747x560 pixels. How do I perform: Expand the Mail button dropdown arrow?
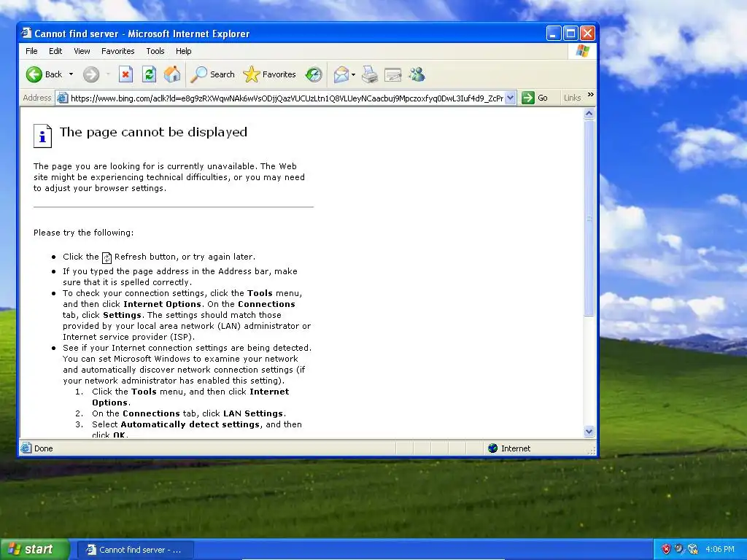click(353, 74)
